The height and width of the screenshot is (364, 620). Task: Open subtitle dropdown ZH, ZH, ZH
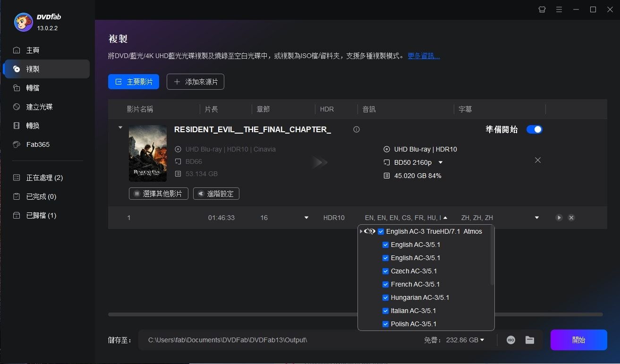537,218
